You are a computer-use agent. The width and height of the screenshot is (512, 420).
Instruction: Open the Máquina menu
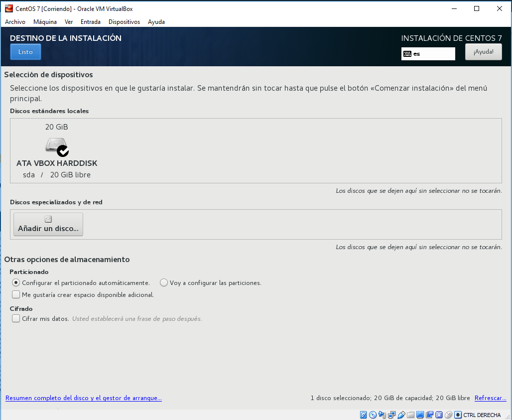click(45, 22)
